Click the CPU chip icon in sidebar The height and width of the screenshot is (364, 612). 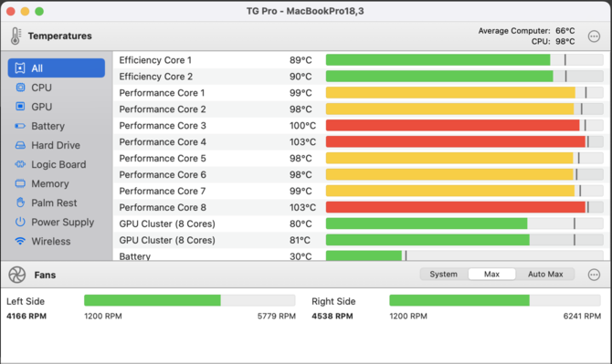click(x=20, y=88)
